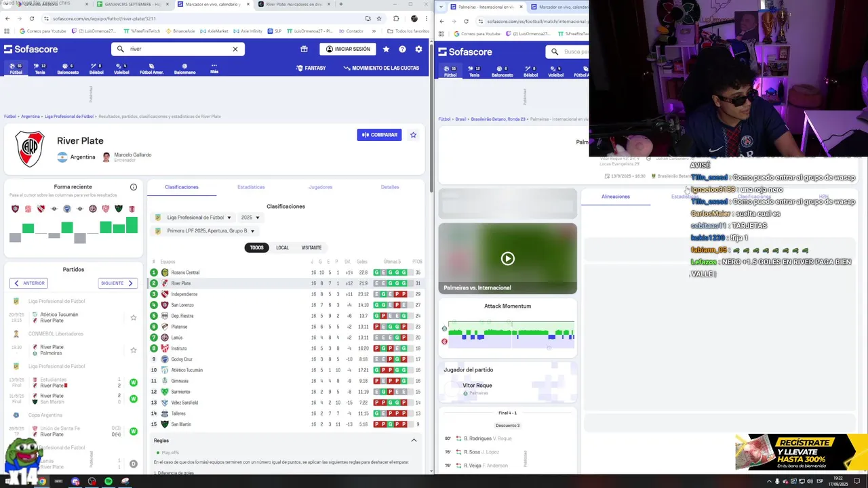Screen dimensions: 868x488
Task: Click the Sofascore logo in right window
Action: coord(465,52)
